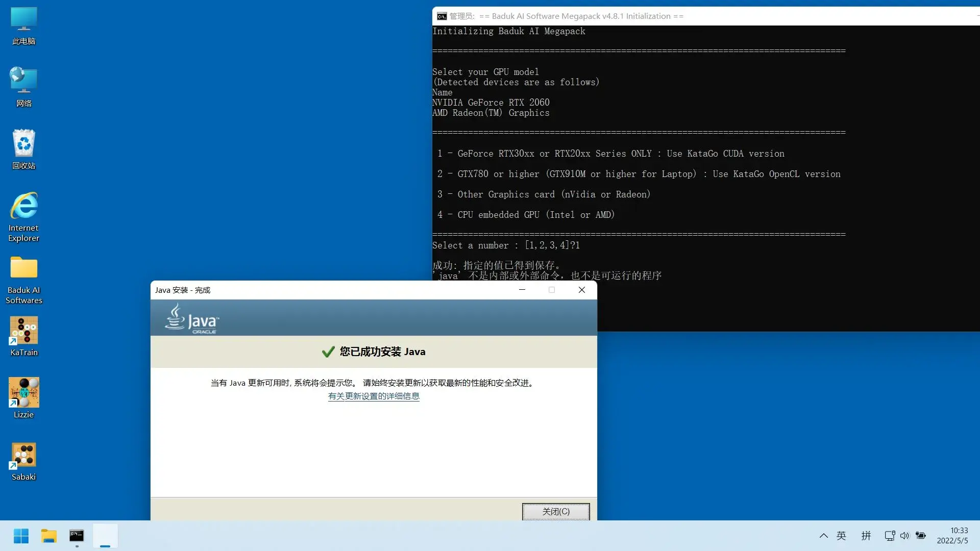
Task: Select the 网络 desktop icon
Action: (23, 88)
